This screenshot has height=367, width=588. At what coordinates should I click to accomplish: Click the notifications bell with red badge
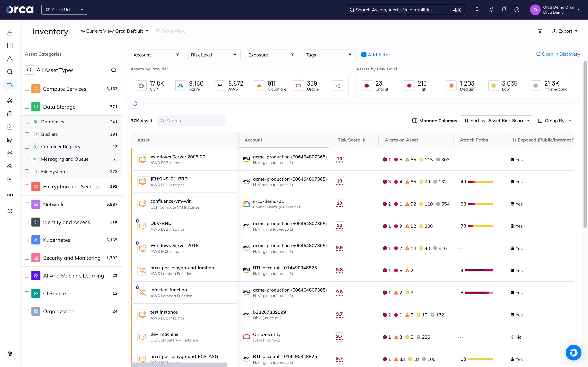pyautogui.click(x=504, y=10)
